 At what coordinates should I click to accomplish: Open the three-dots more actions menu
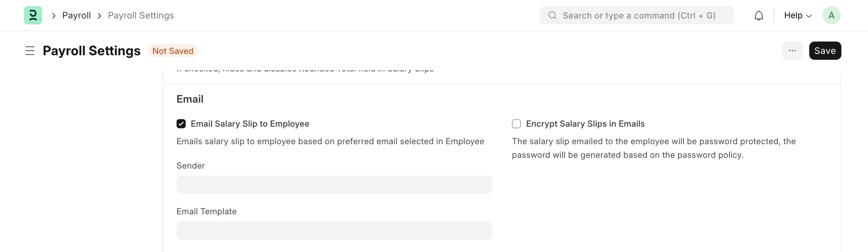pyautogui.click(x=792, y=51)
